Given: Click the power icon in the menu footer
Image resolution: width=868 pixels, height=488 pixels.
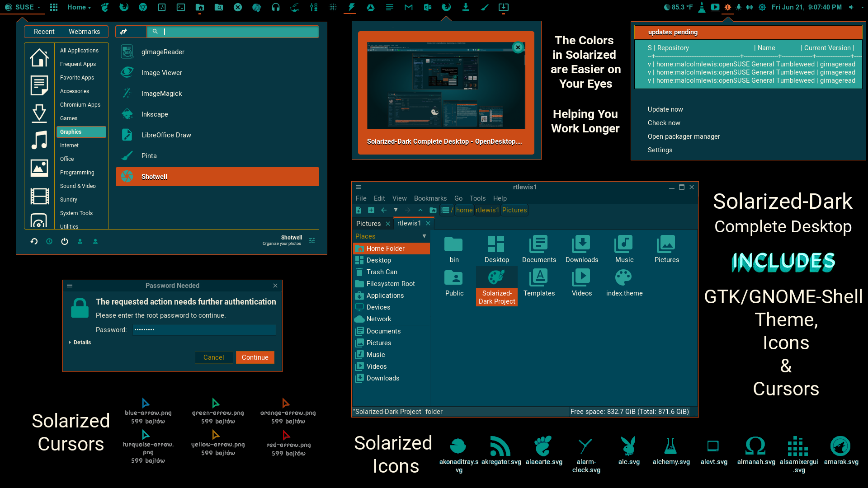Looking at the screenshot, I should [65, 241].
